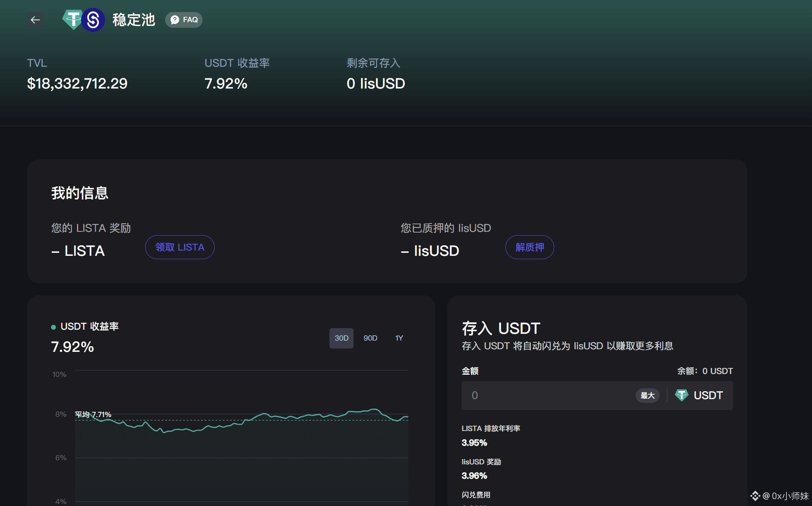Click the purple lisUSD logo in header
The height and width of the screenshot is (506, 812).
(93, 20)
